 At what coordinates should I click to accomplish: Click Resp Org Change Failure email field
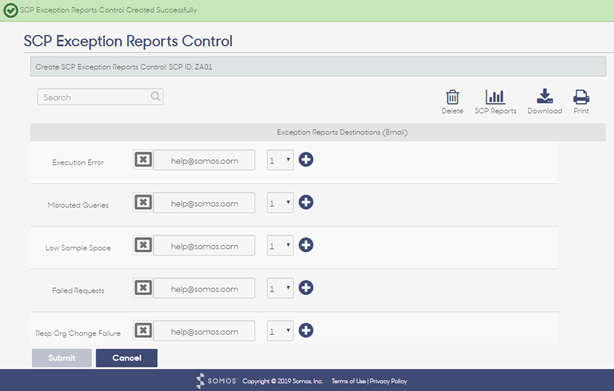click(204, 331)
